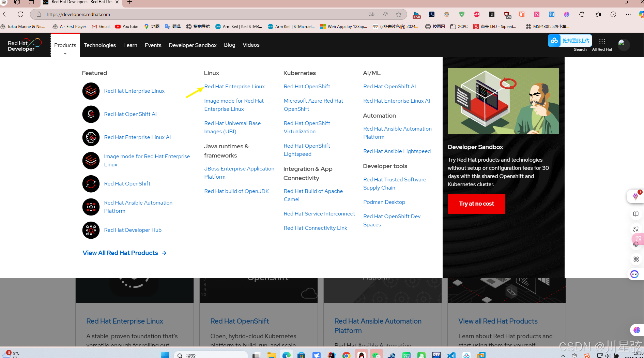
Task: Open the Events menu item
Action: tap(153, 45)
